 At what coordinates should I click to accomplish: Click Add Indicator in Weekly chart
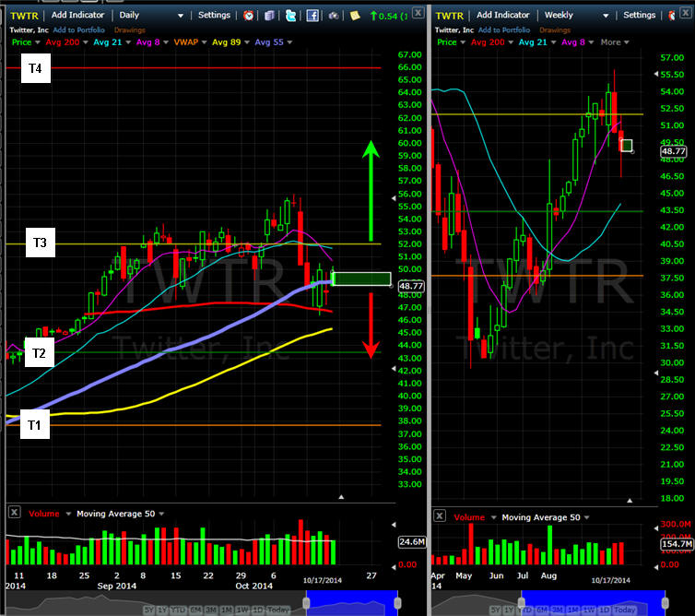(503, 15)
